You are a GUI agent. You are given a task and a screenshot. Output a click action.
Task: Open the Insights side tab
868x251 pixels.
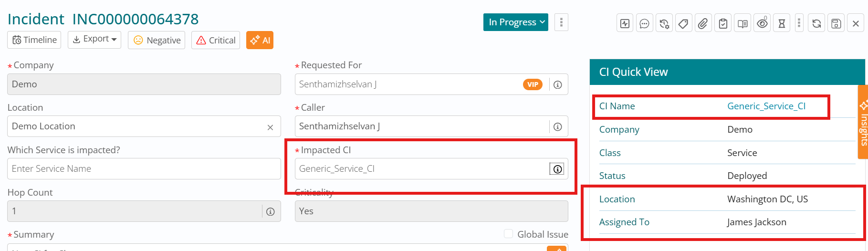point(863,122)
